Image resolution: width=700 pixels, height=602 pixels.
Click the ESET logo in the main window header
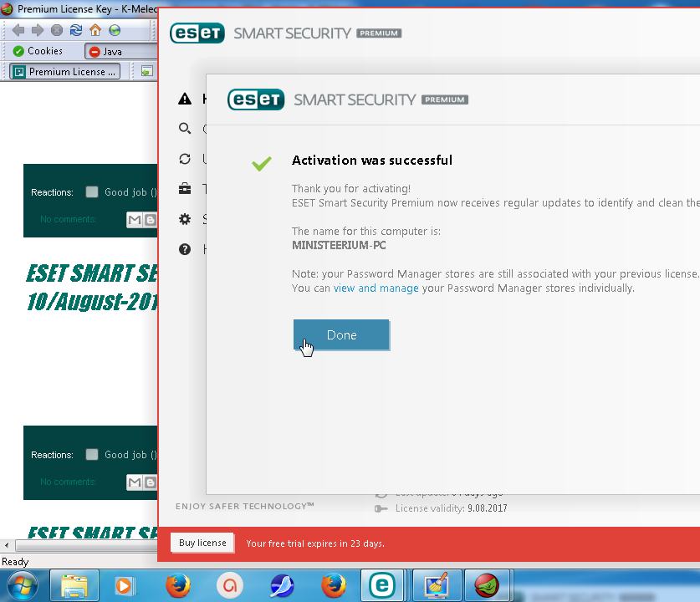click(197, 33)
